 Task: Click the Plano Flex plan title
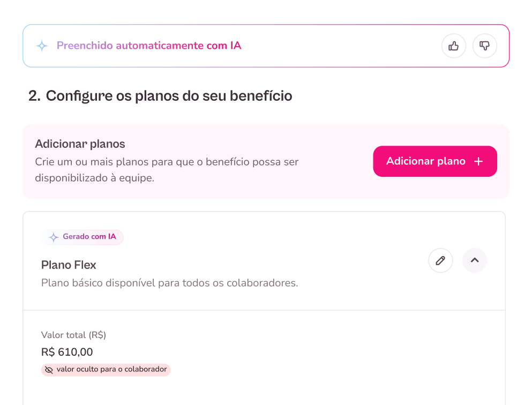pos(69,265)
